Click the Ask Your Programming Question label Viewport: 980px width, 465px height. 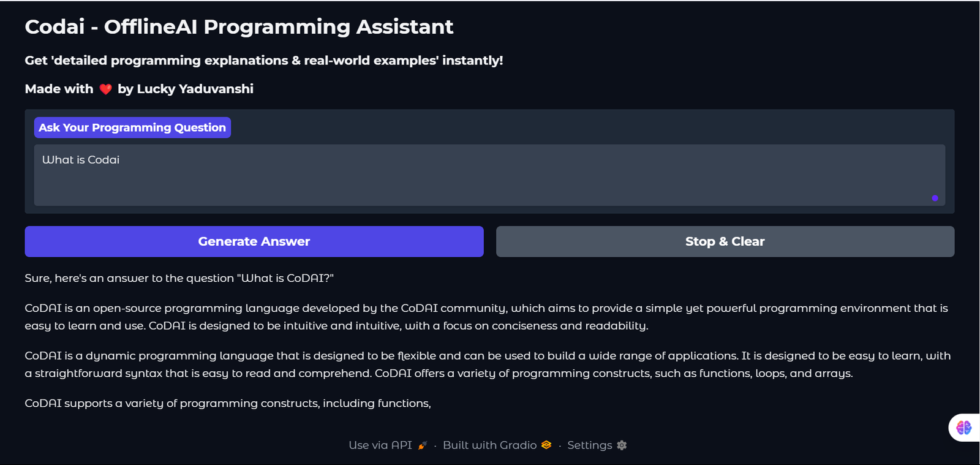tap(132, 127)
